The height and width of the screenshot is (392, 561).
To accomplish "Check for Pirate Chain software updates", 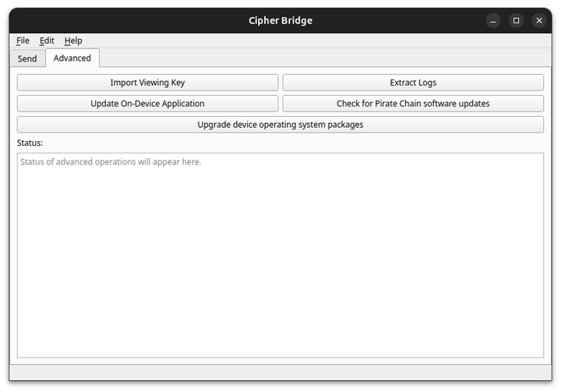I will click(x=413, y=104).
